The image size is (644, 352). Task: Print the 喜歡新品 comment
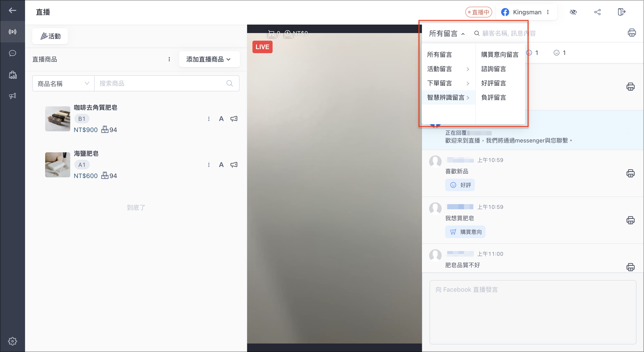coord(630,173)
